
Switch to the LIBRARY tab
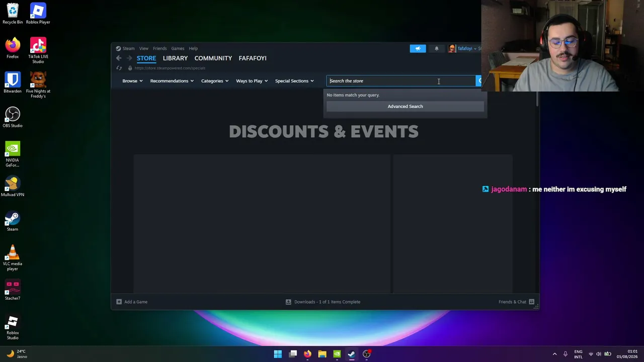175,58
